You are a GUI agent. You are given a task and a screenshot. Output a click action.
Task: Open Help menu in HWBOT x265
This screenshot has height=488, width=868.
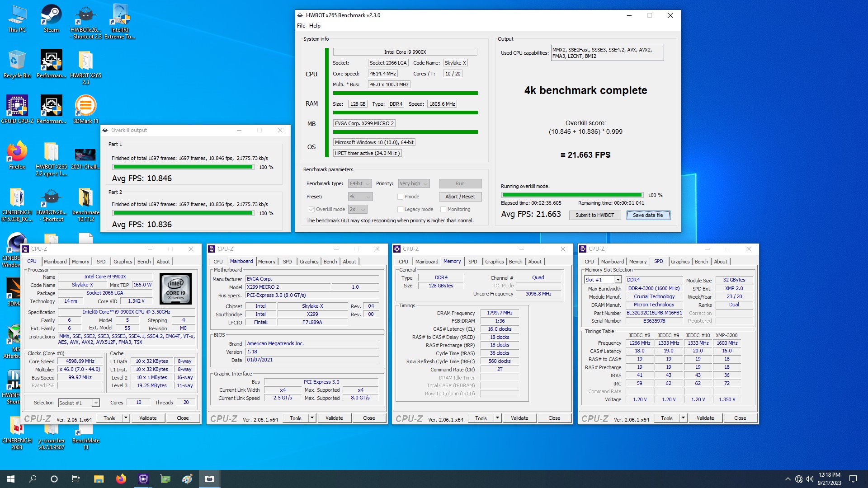(315, 26)
